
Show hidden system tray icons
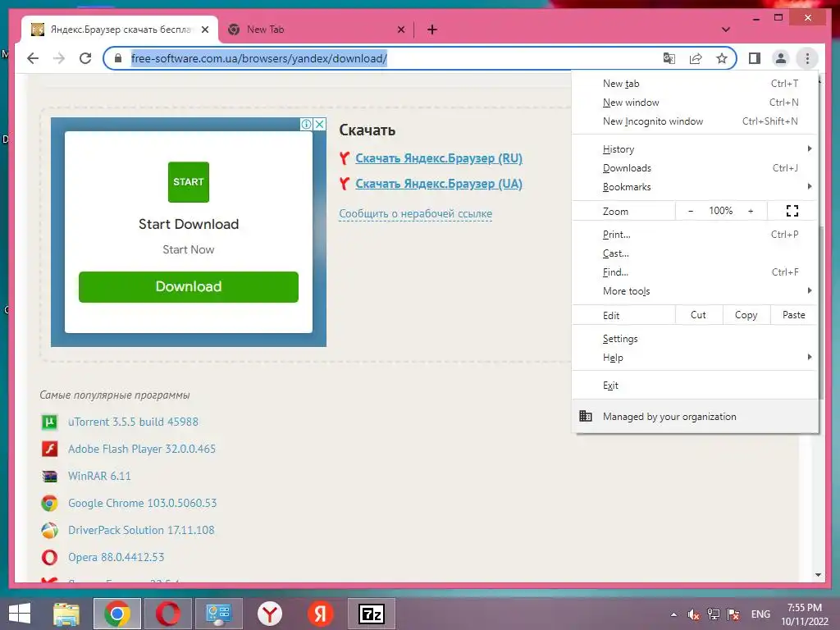(673, 614)
